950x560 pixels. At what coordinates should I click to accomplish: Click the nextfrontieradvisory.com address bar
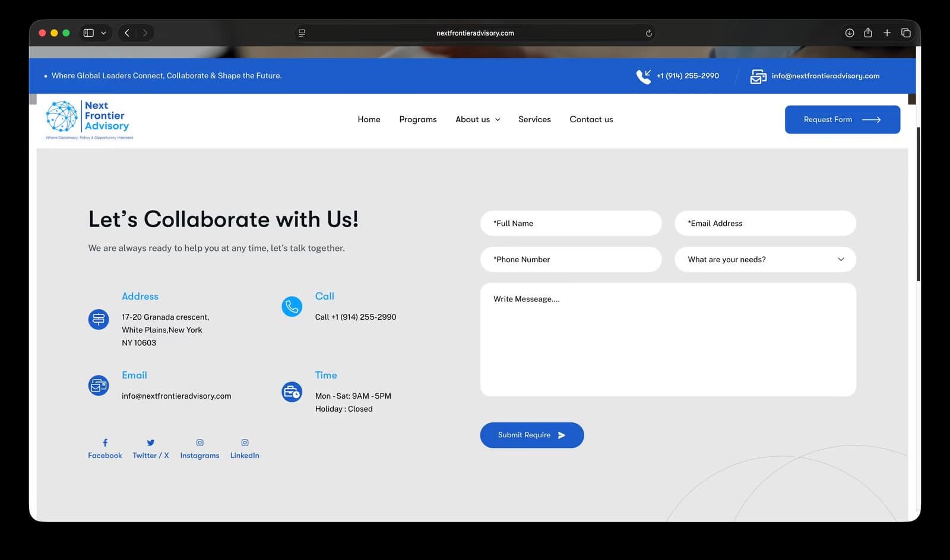click(475, 33)
